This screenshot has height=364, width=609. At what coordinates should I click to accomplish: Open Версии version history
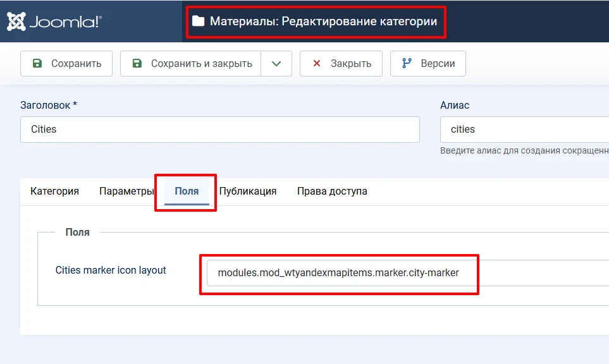tap(428, 64)
